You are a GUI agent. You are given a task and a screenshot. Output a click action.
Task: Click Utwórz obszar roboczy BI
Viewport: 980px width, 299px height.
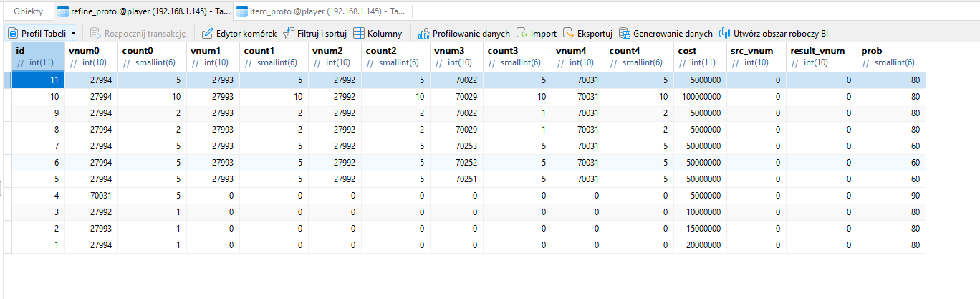point(774,33)
